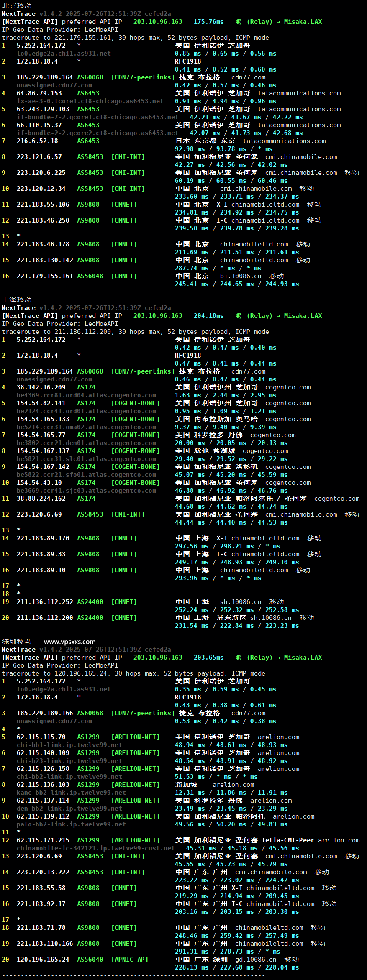Click hostname "palo-bb2-link.ip.twelve99.net"
Screen dimensions: 367x980
coord(71,824)
